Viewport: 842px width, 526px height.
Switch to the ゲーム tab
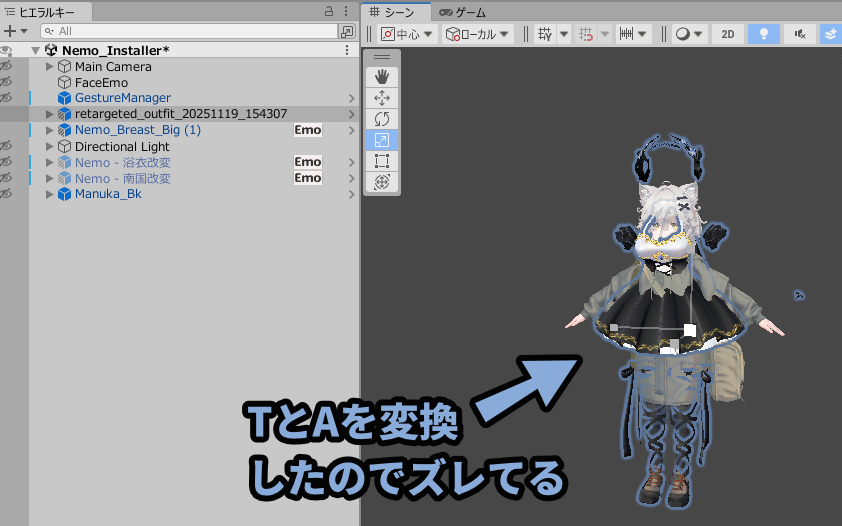pyautogui.click(x=462, y=12)
